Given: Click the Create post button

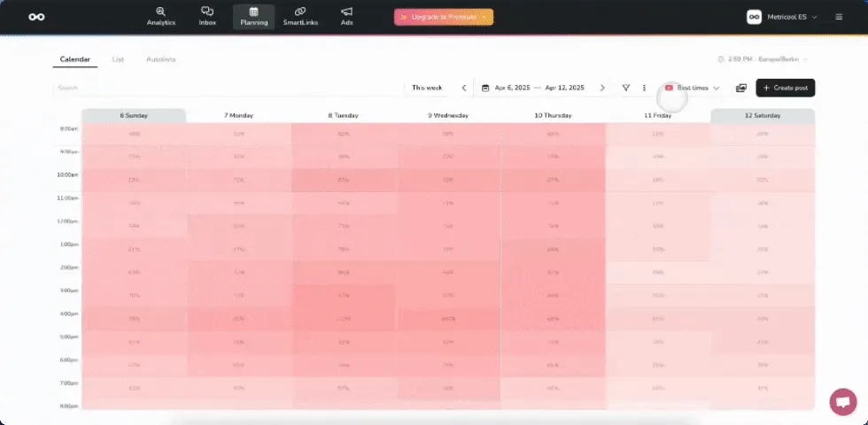Looking at the screenshot, I should [785, 88].
